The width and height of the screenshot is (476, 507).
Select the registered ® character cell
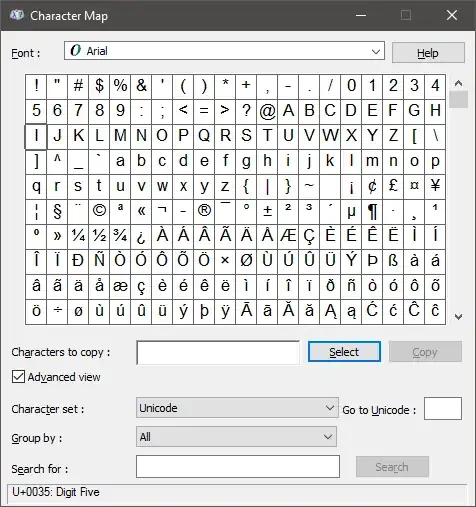[x=204, y=211]
